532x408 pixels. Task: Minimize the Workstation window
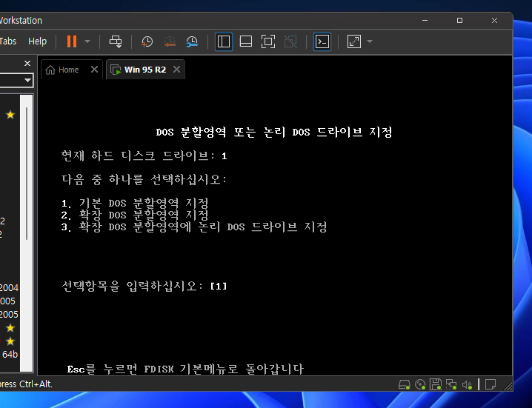(425, 20)
